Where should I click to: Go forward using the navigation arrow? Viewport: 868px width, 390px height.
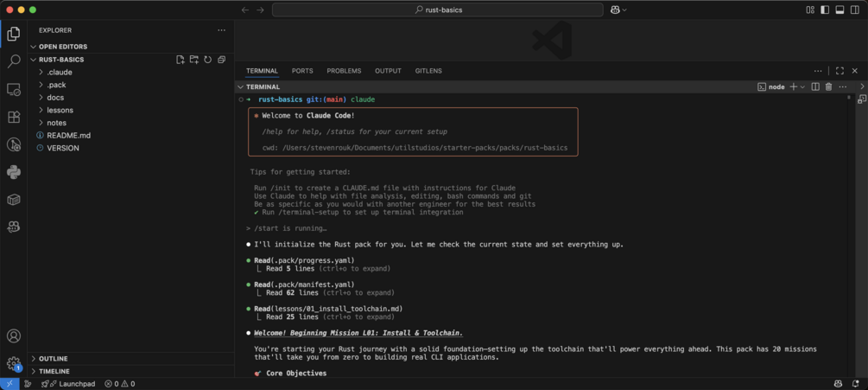tap(260, 10)
